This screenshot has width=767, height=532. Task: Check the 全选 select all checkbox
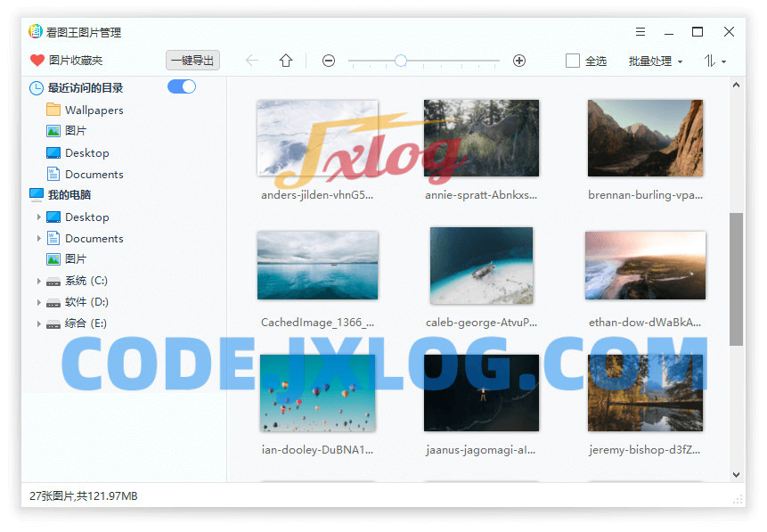(x=573, y=61)
